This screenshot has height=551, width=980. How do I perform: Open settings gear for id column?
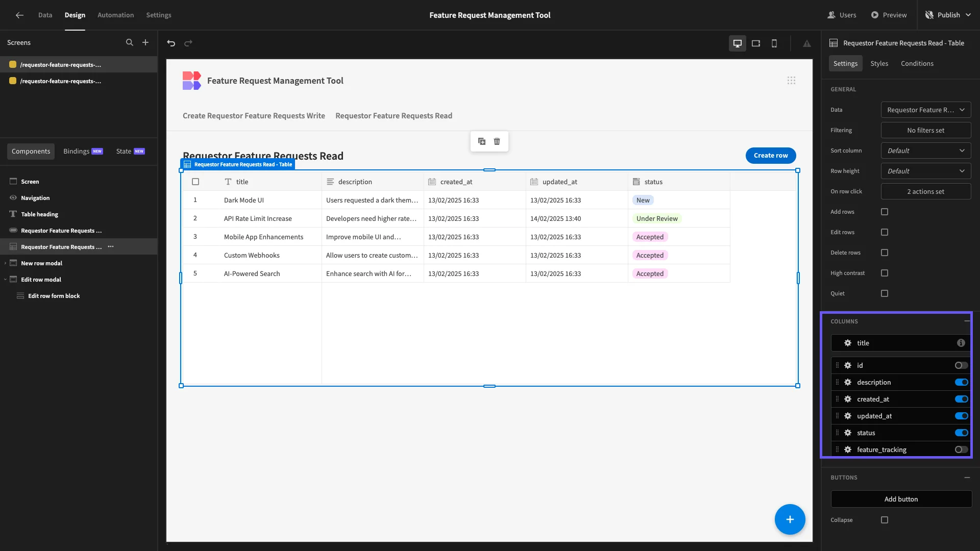coord(848,365)
